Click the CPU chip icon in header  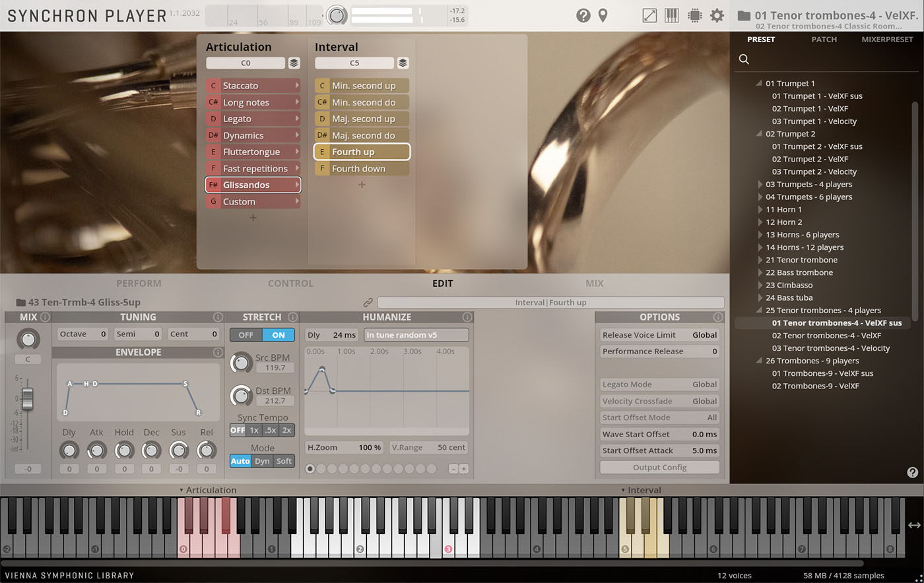694,15
